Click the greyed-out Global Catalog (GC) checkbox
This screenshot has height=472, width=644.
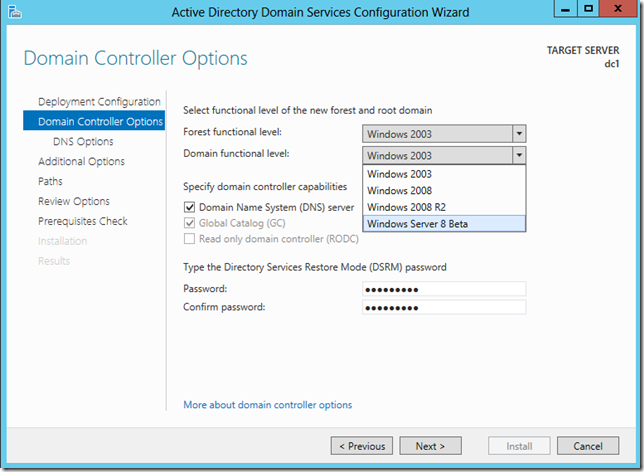pos(189,223)
